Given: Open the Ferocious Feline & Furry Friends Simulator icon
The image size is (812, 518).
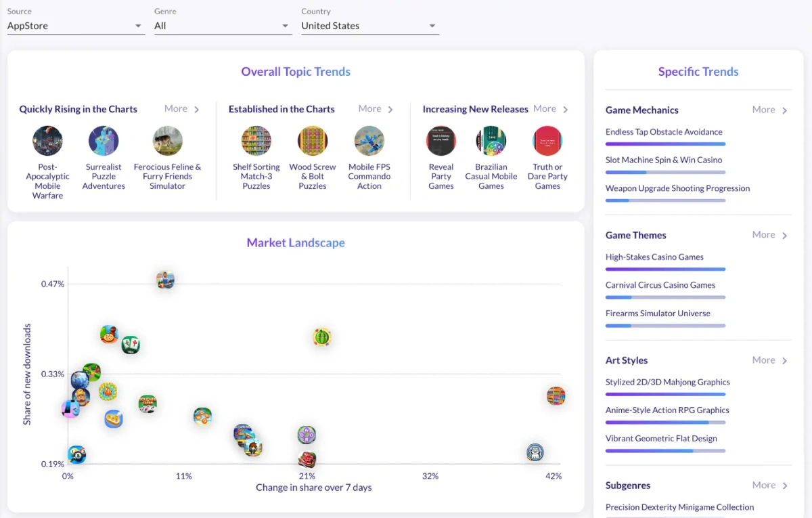Looking at the screenshot, I should (166, 140).
